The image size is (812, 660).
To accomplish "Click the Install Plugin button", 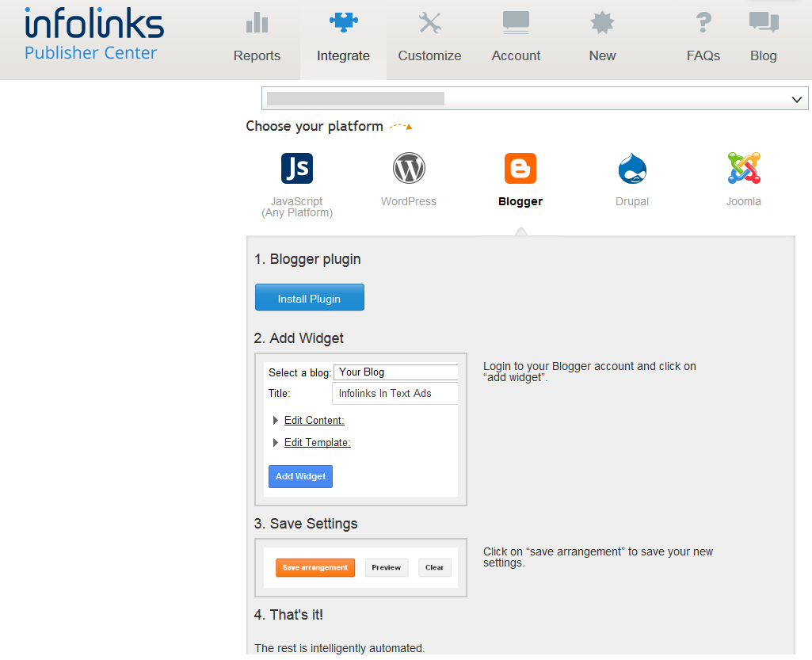I will [x=310, y=297].
